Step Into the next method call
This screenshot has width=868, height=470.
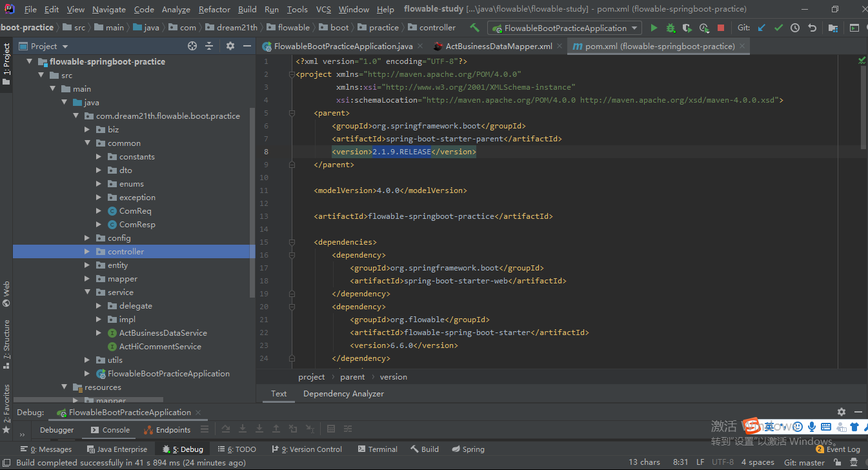[243, 429]
